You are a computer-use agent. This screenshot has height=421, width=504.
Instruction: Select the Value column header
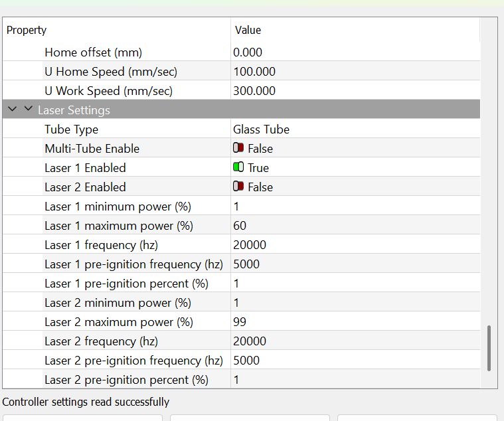tap(355, 30)
